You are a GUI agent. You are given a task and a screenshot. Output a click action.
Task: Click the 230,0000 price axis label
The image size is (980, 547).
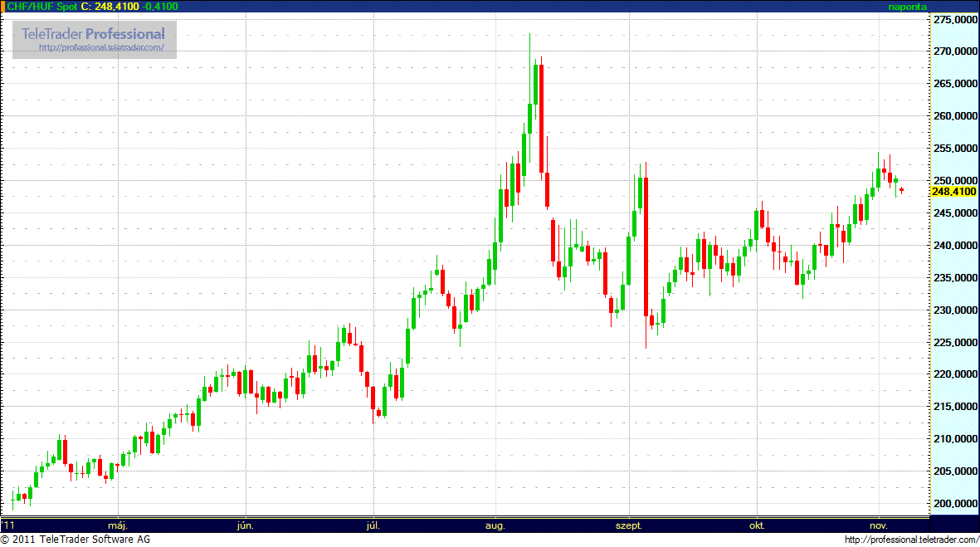tap(955, 310)
